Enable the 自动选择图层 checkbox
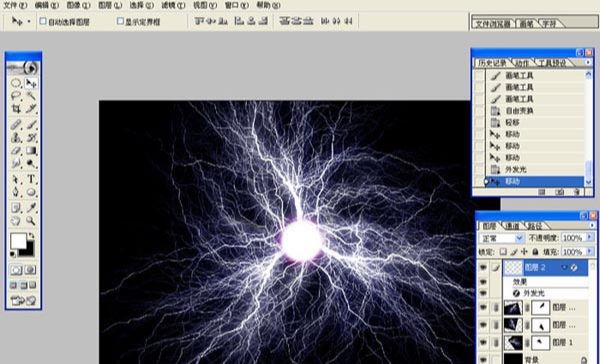The width and height of the screenshot is (600, 364). [43, 21]
